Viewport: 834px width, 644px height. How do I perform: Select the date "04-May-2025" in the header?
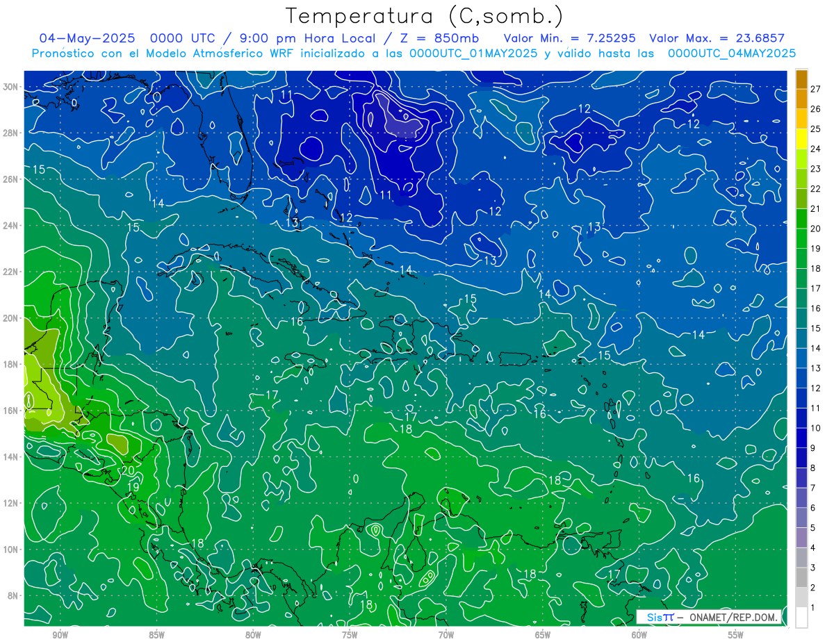tap(87, 38)
